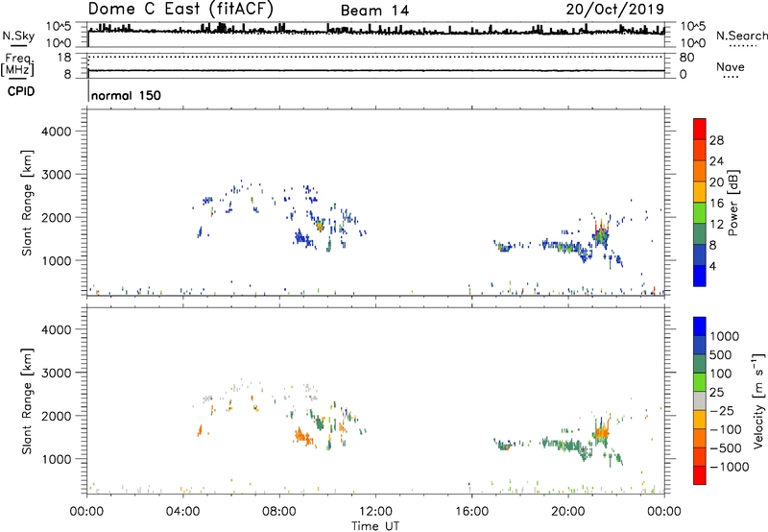Click the '25' velocity colorbar label
768x532 pixels.
click(716, 392)
